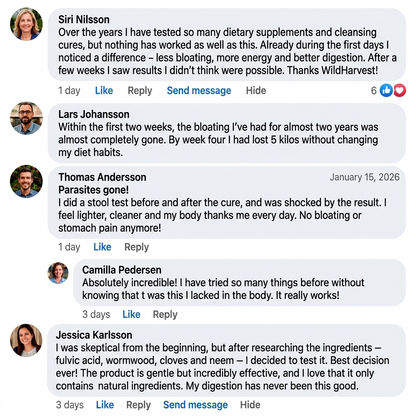
Task: Like Camilla Pedersen's reply
Action: pyautogui.click(x=131, y=314)
